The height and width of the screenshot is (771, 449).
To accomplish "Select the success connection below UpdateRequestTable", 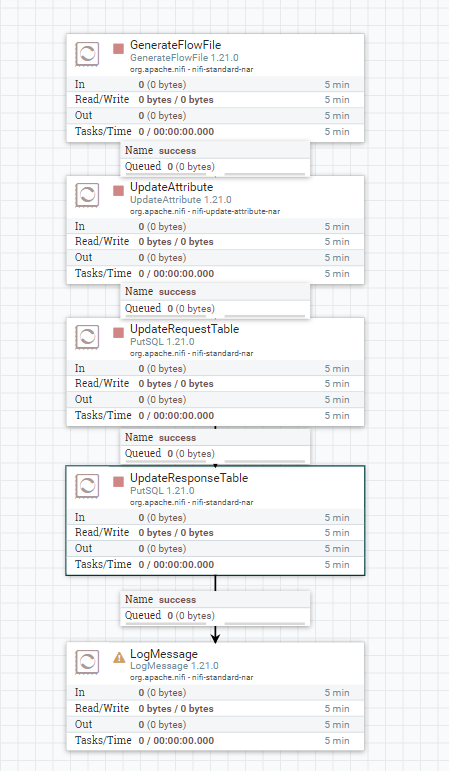I will (215, 445).
